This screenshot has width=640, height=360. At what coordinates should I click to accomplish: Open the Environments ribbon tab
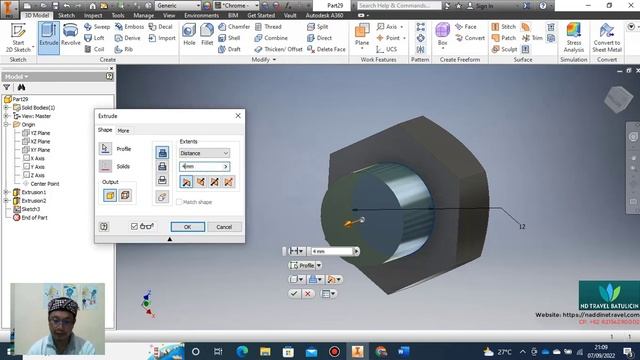201,16
